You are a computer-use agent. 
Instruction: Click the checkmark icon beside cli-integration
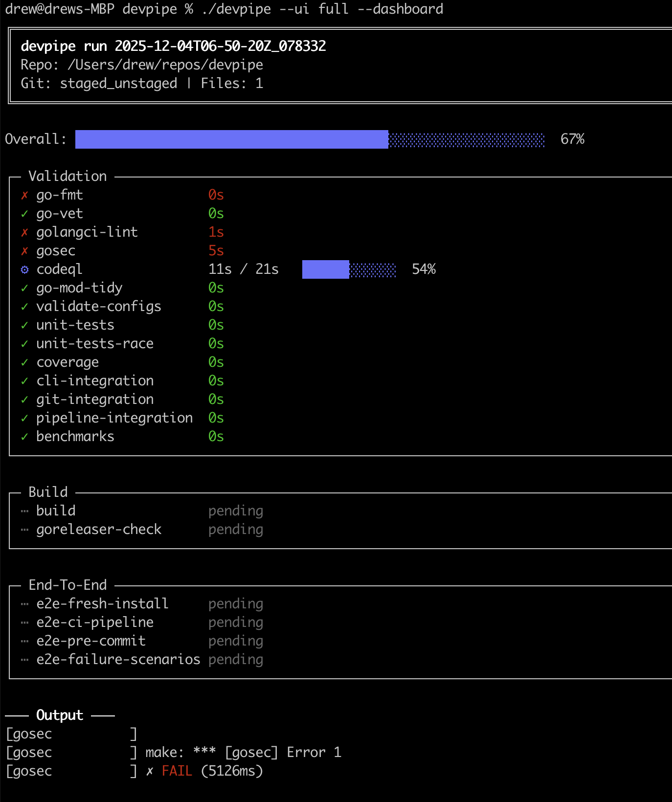click(24, 381)
